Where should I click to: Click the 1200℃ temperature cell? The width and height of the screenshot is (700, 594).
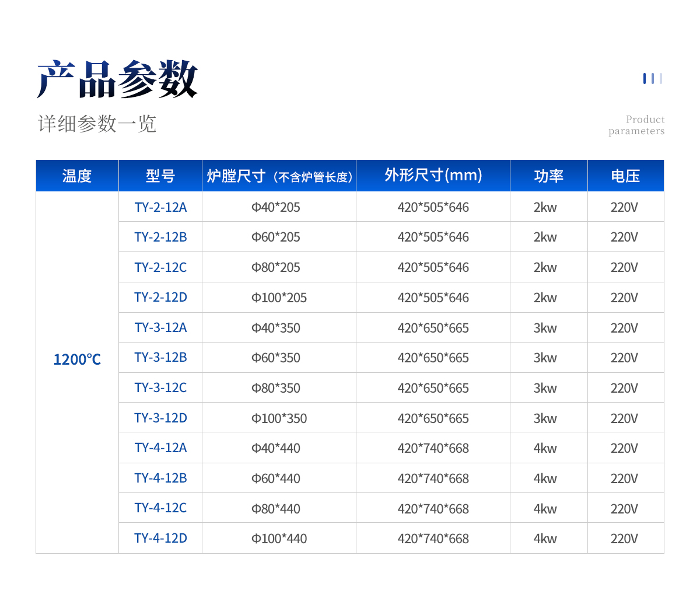point(77,359)
